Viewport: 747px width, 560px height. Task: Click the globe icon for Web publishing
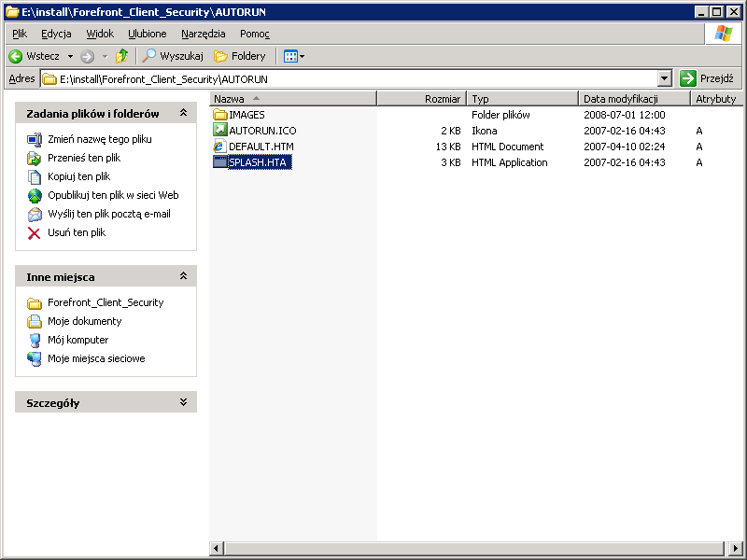click(35, 195)
